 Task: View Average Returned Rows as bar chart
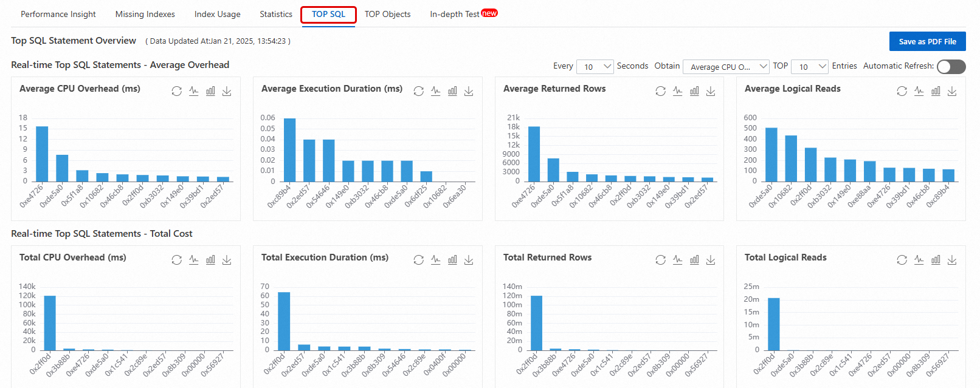[x=694, y=91]
